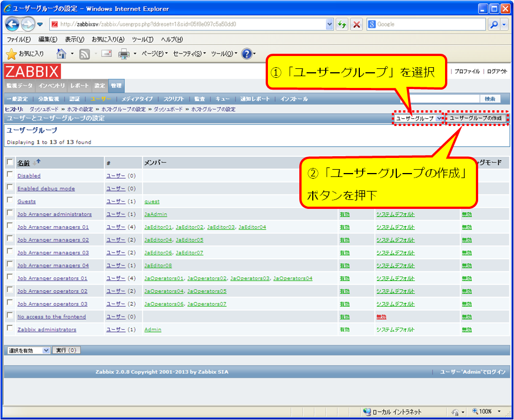The height and width of the screenshot is (420, 514).
Task: Check the box for Job Arranger administrators
Action: coord(10,213)
